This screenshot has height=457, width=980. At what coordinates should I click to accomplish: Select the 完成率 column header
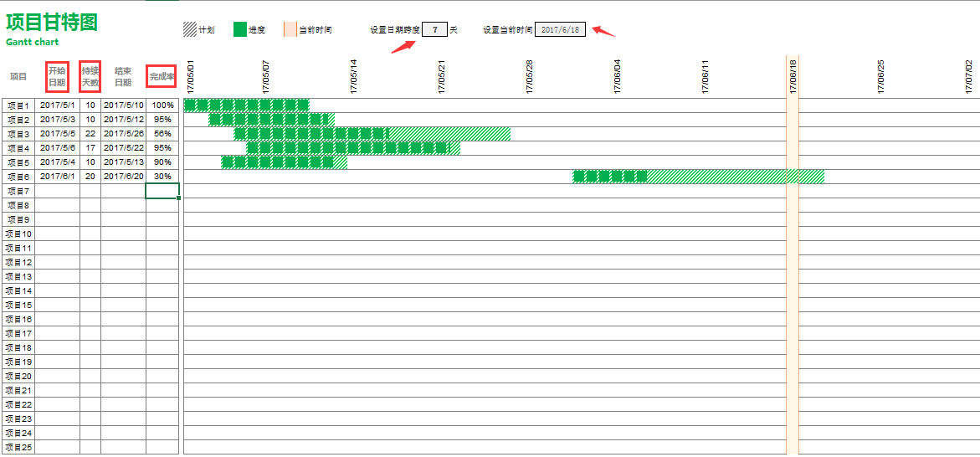click(x=162, y=76)
